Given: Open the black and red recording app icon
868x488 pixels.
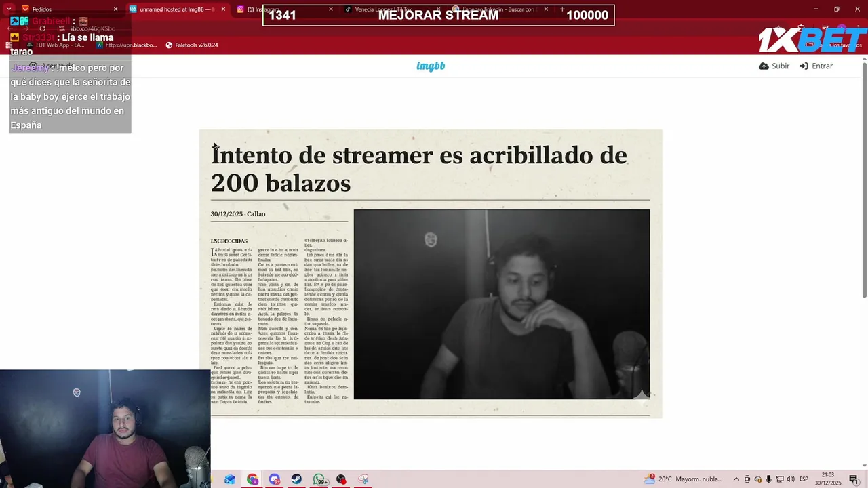Looking at the screenshot, I should point(341,479).
